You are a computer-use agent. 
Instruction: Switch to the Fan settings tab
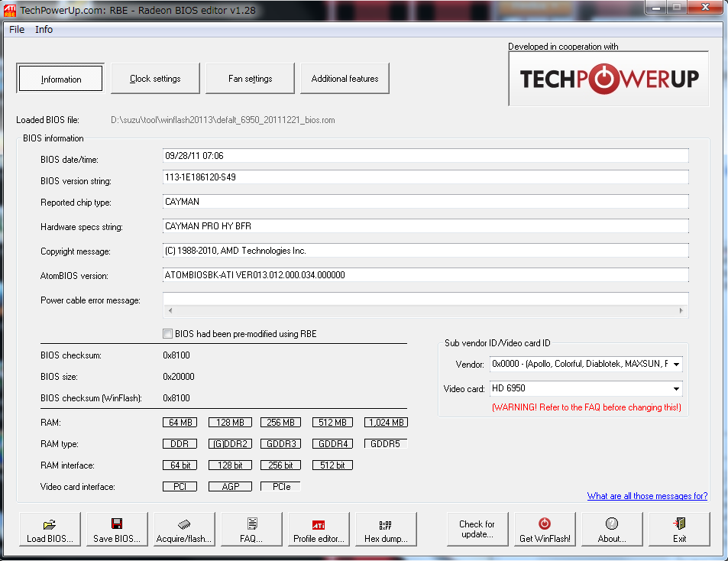(250, 79)
